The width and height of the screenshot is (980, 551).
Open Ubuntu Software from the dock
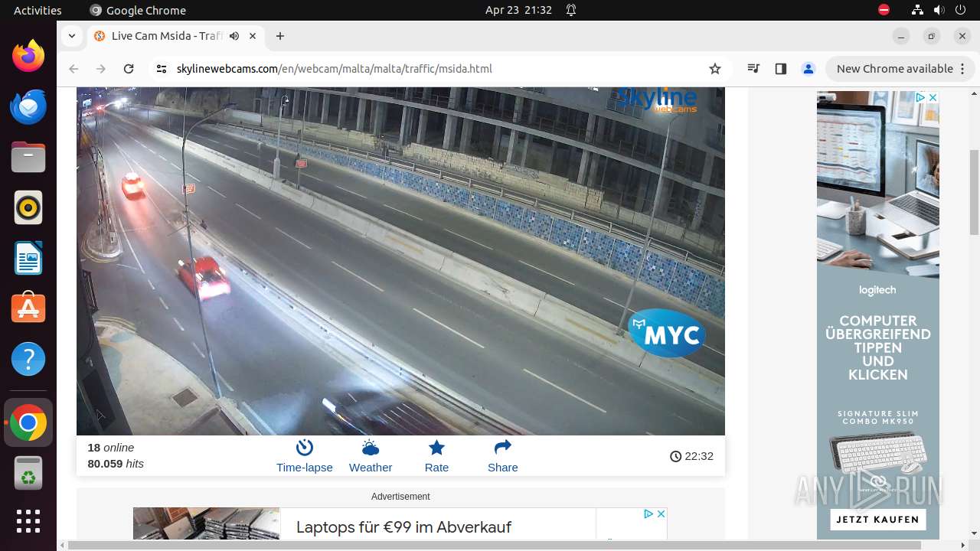28,308
